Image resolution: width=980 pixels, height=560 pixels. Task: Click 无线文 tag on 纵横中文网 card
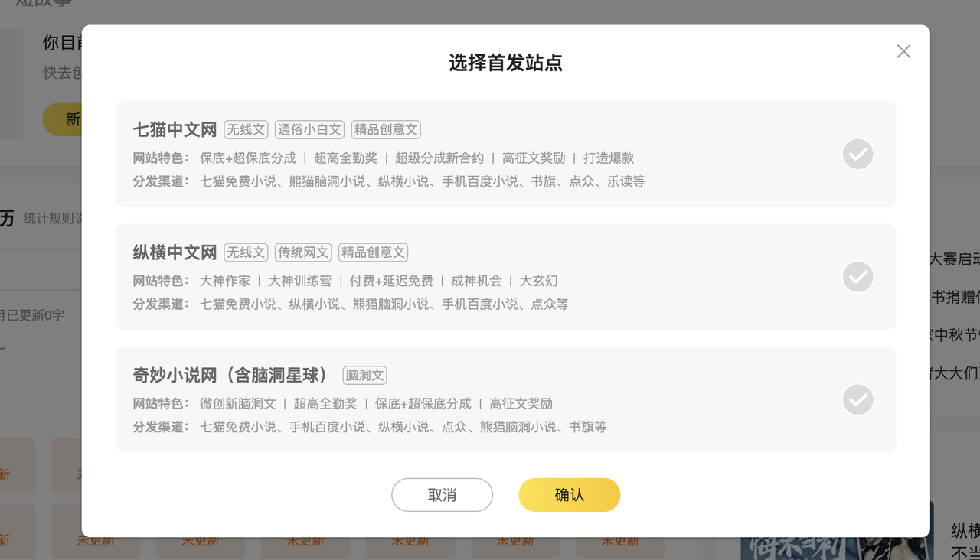[246, 252]
